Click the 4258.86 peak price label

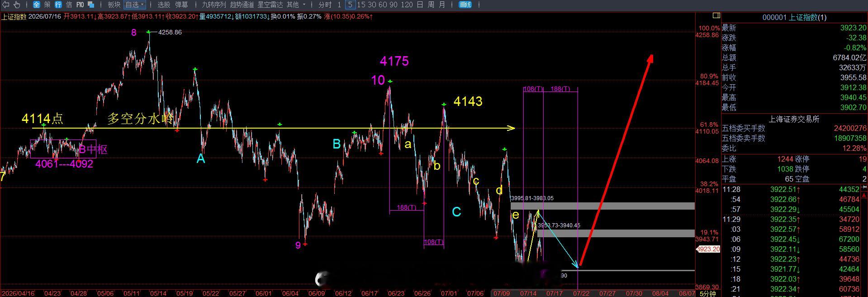170,33
